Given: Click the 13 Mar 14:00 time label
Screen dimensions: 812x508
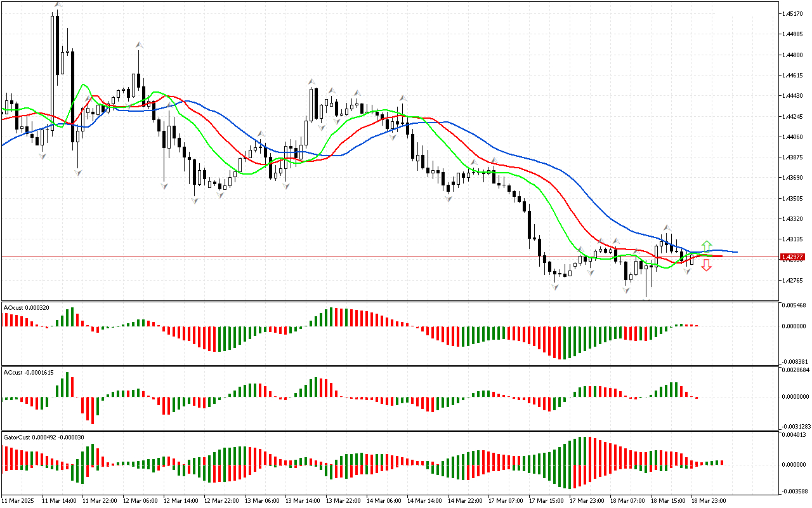Looking at the screenshot, I should (303, 501).
